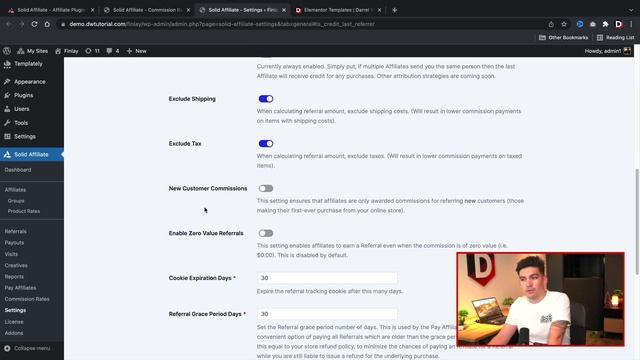
Task: Open Reports submenu item
Action: [x=14, y=277]
